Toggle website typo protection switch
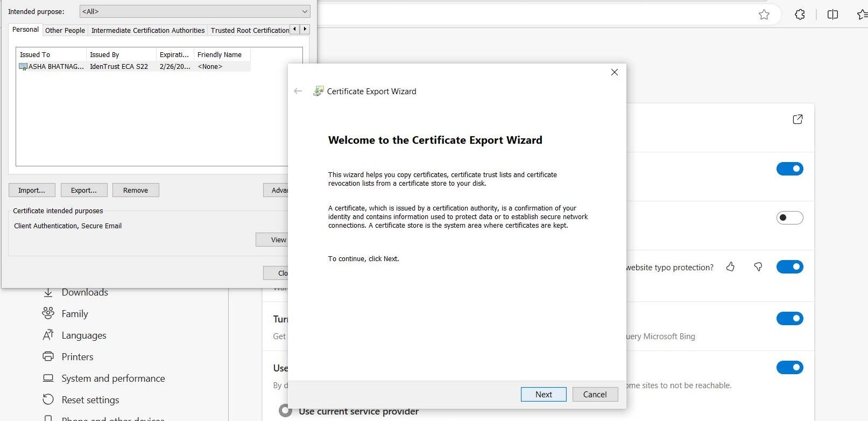868x421 pixels. pyautogui.click(x=789, y=266)
